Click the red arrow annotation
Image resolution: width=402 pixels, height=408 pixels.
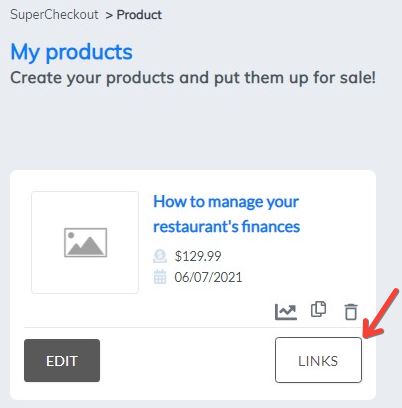[x=381, y=313]
